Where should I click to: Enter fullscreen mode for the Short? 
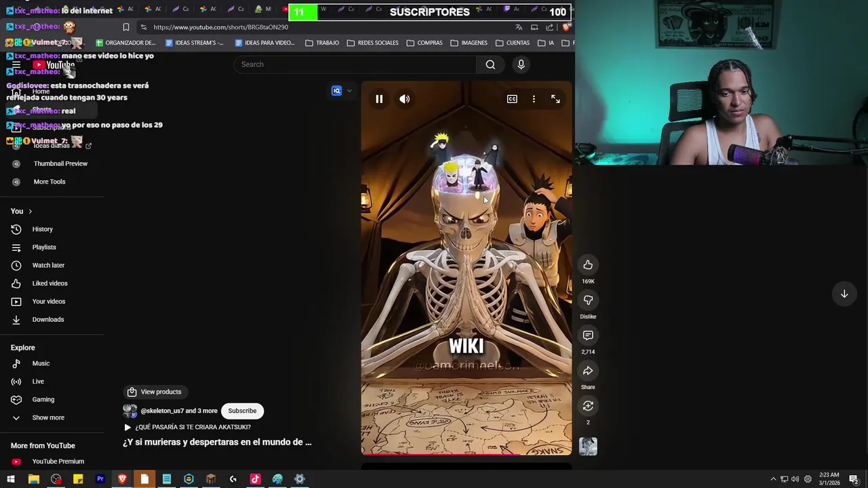[x=555, y=99]
